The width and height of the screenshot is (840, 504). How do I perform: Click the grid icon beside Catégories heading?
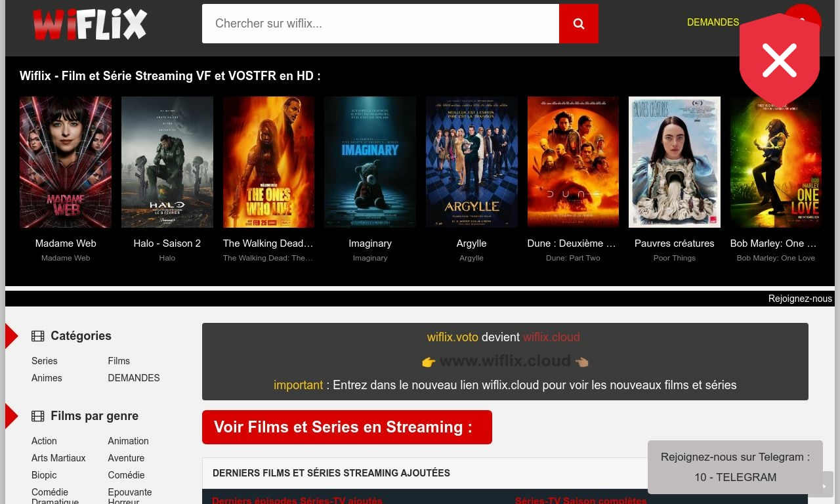38,335
